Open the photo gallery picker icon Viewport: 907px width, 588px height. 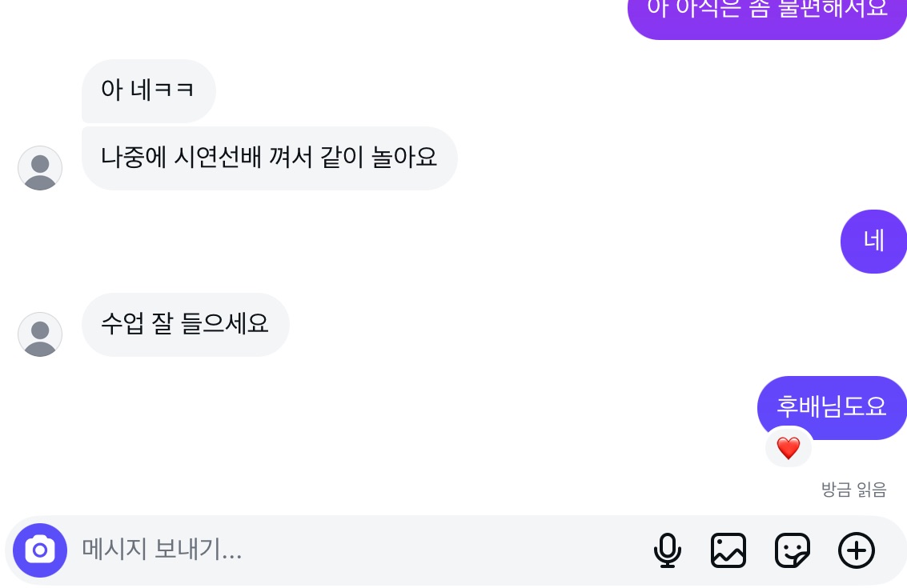point(728,550)
